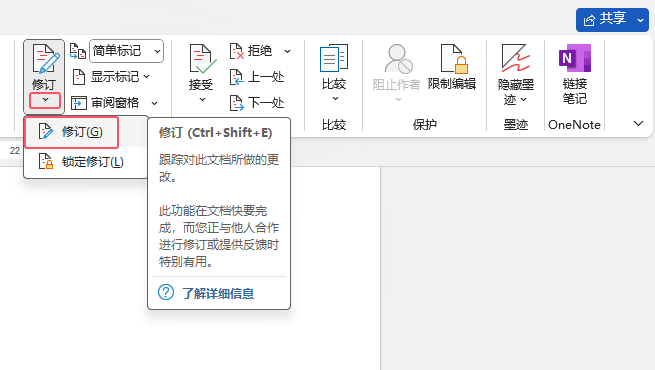The image size is (655, 370).
Task: Expand the 拒绝 dropdown arrow
Action: click(288, 51)
